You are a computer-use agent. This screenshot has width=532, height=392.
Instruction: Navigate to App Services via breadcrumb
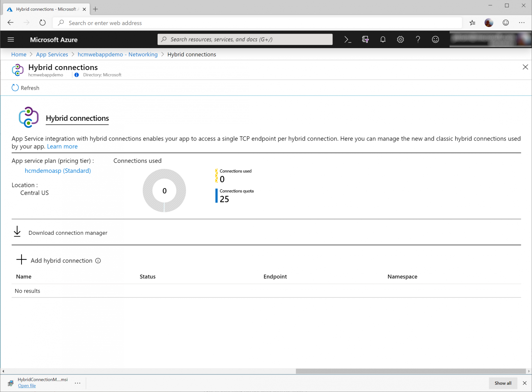click(52, 54)
